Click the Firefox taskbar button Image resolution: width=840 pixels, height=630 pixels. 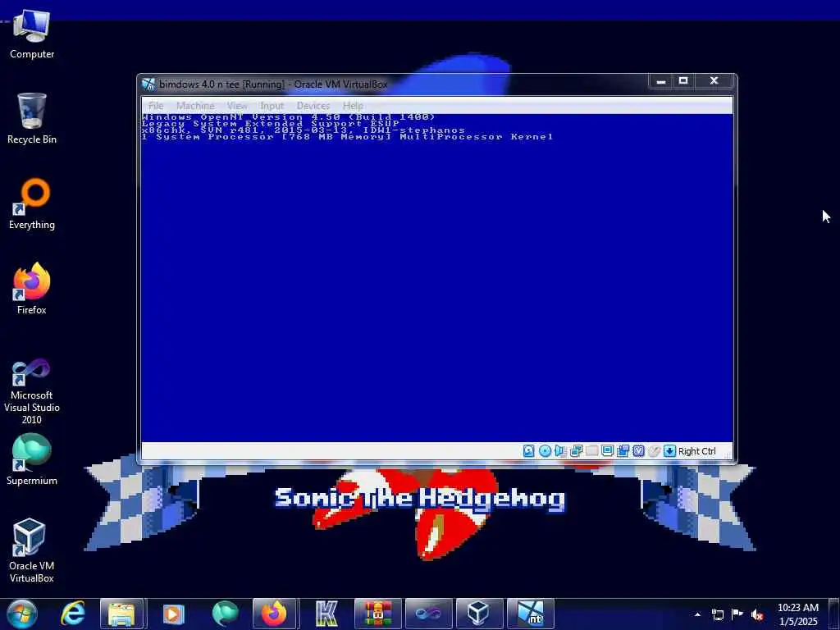point(274,614)
